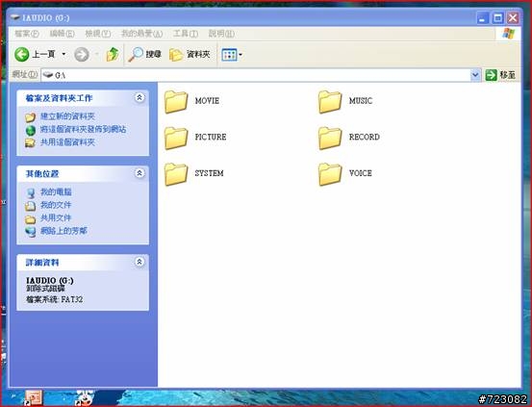Click the RECORD folder name text
Image resolution: width=532 pixels, height=407 pixels.
(365, 138)
